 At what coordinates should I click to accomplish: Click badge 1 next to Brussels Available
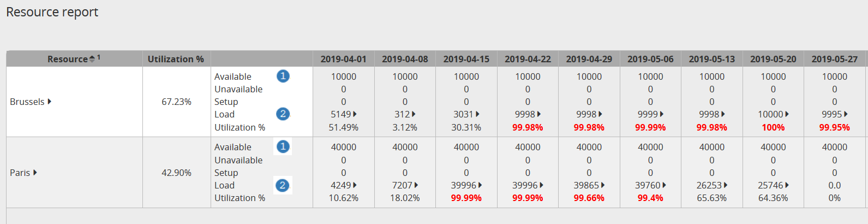[x=283, y=76]
